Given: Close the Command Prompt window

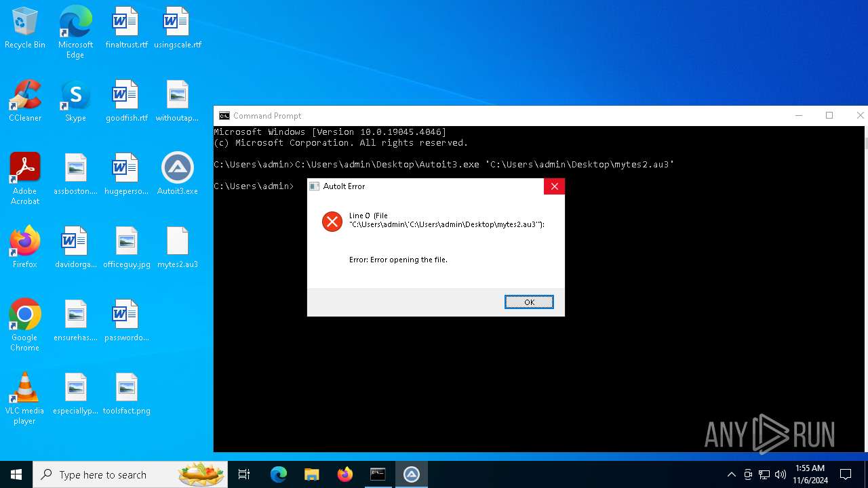Looking at the screenshot, I should pos(859,116).
